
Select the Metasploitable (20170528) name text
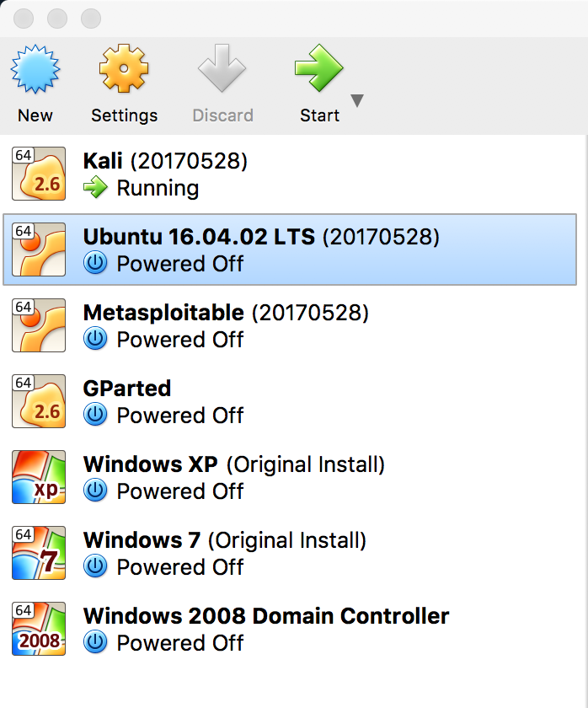(x=226, y=313)
